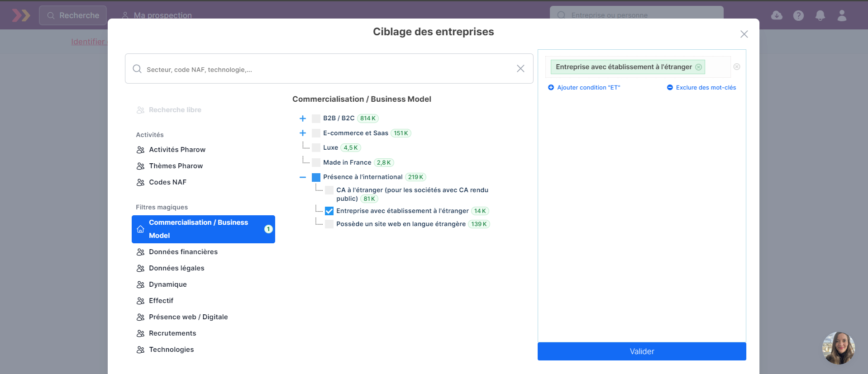Tick the Made in France checkbox
Screen dimensions: 868x374
click(x=316, y=163)
